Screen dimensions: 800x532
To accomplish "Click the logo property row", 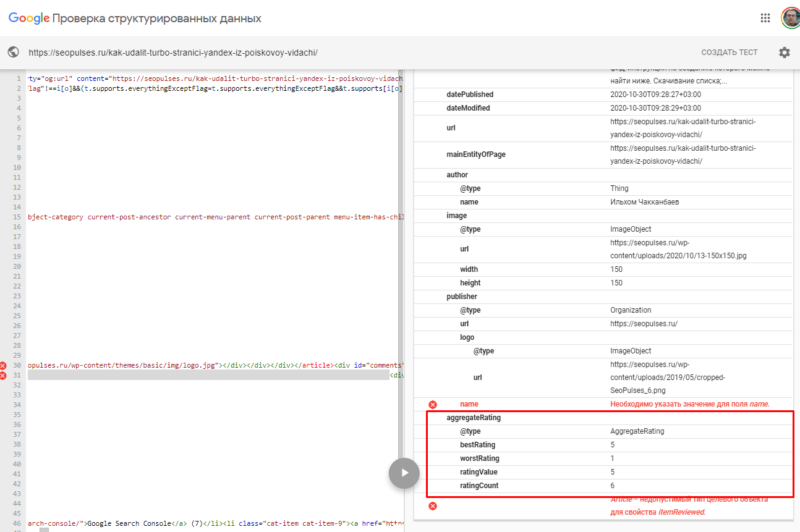I will point(467,337).
